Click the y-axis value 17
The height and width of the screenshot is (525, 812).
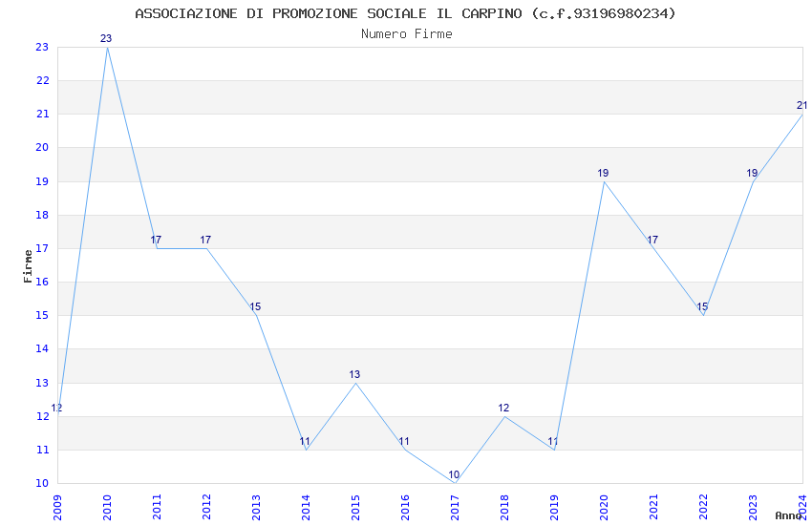pyautogui.click(x=42, y=249)
